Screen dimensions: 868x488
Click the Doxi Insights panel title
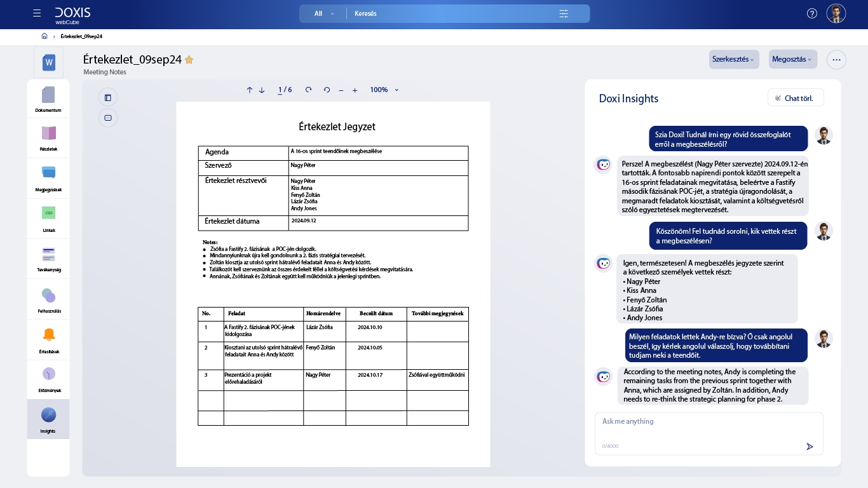point(628,98)
